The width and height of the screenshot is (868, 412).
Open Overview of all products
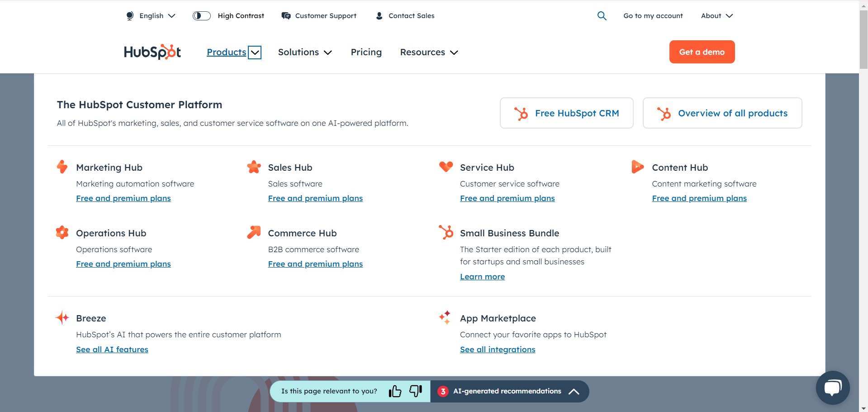point(722,113)
